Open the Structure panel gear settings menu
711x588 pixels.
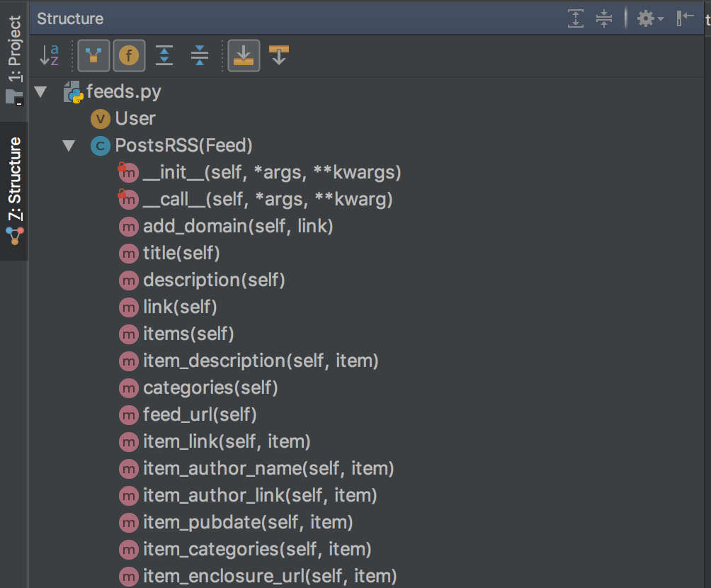click(649, 18)
